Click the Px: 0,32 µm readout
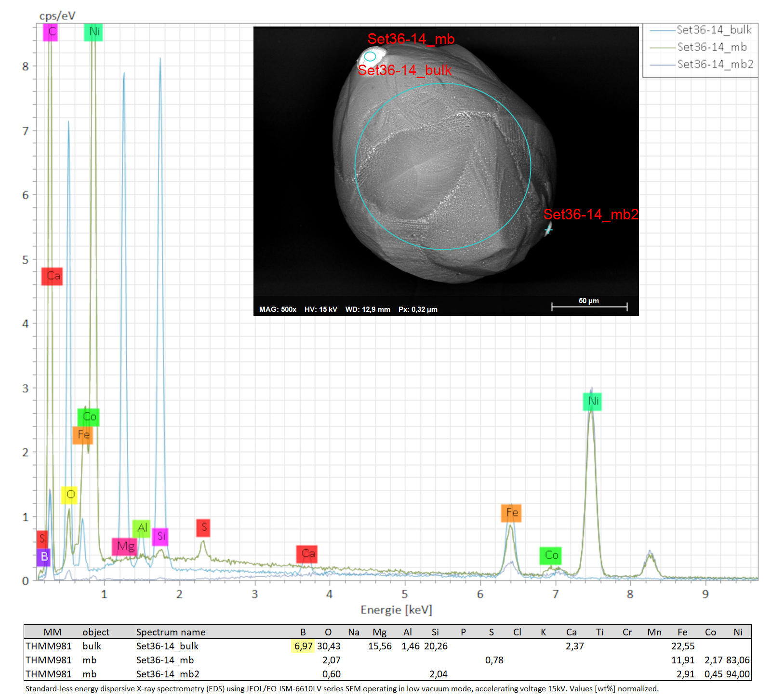The height and width of the screenshot is (700, 771). coord(418,310)
